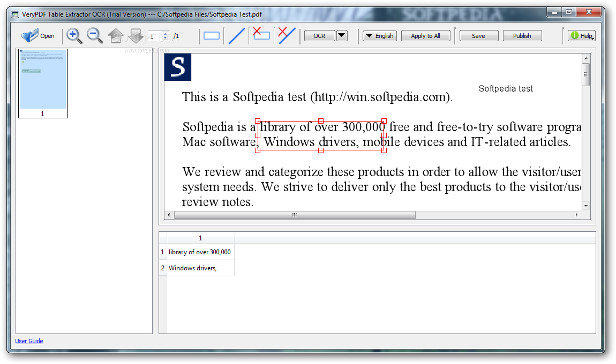Choose the delete rectangle area tool
This screenshot has width=616, height=364.
261,34
